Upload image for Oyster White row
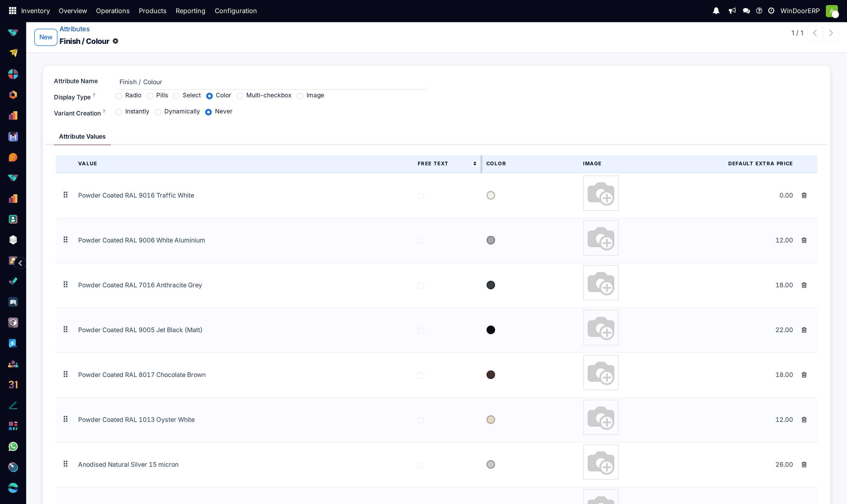This screenshot has height=504, width=847. [601, 417]
